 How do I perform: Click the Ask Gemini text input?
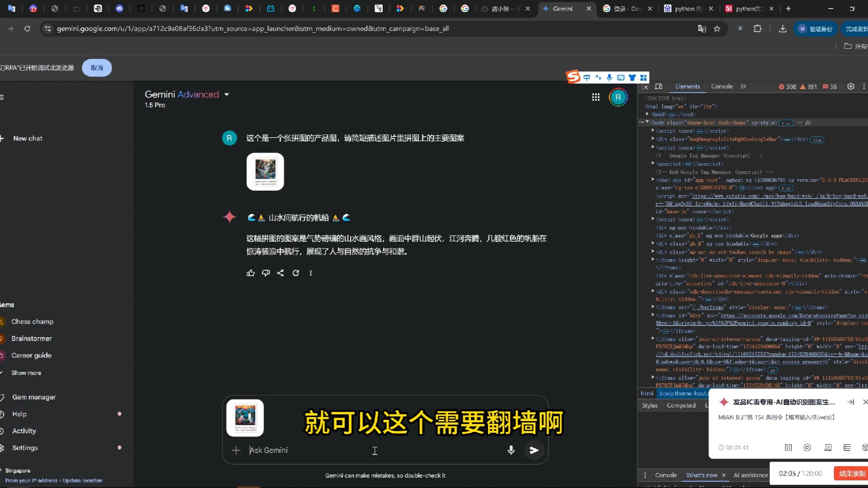pyautogui.click(x=374, y=450)
